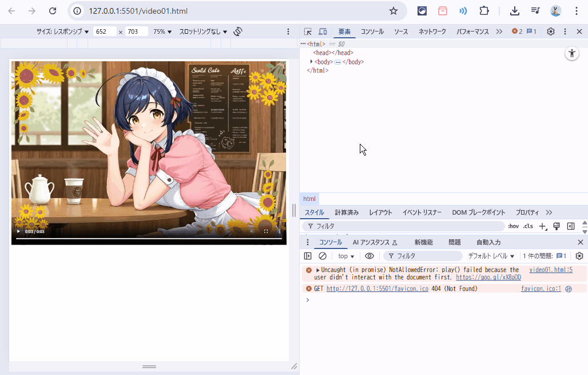This screenshot has height=375, width=588.
Task: Toggle the .cls element classes panel
Action: [528, 226]
